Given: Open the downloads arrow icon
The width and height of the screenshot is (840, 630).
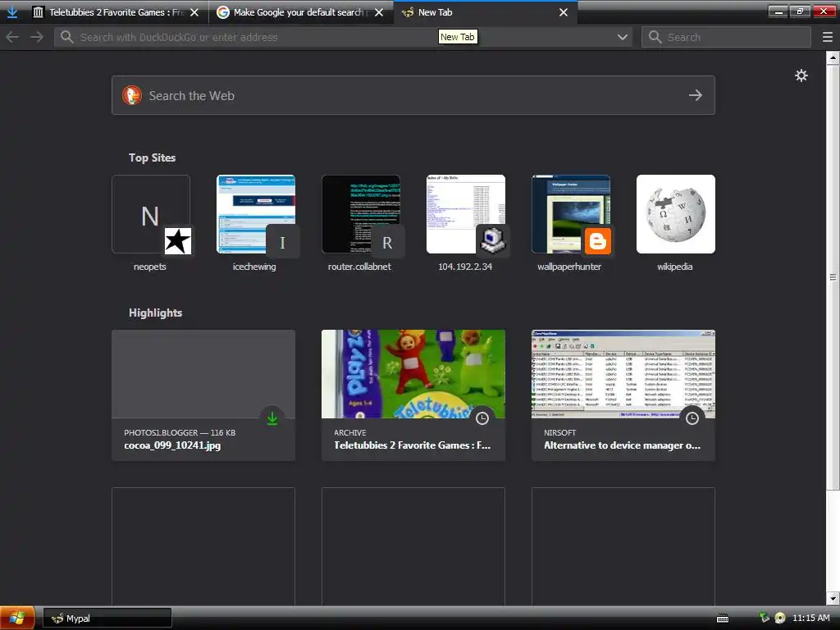Looking at the screenshot, I should pos(11,11).
